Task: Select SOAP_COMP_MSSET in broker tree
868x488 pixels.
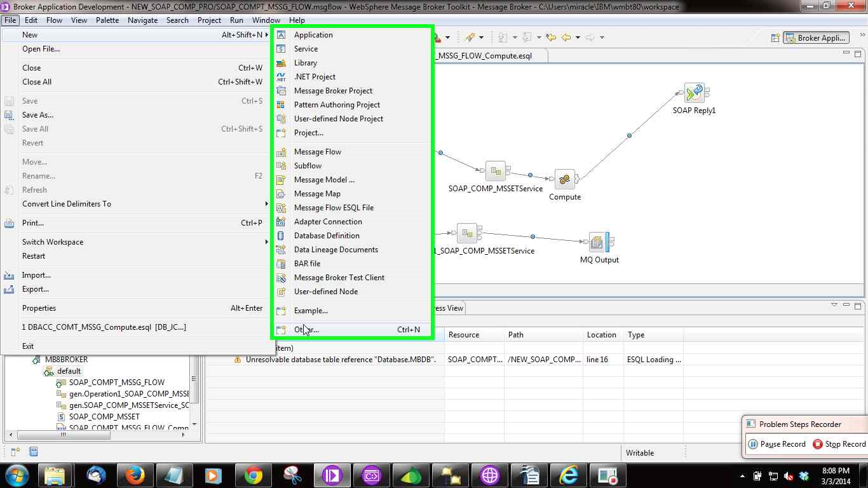Action: pyautogui.click(x=104, y=417)
